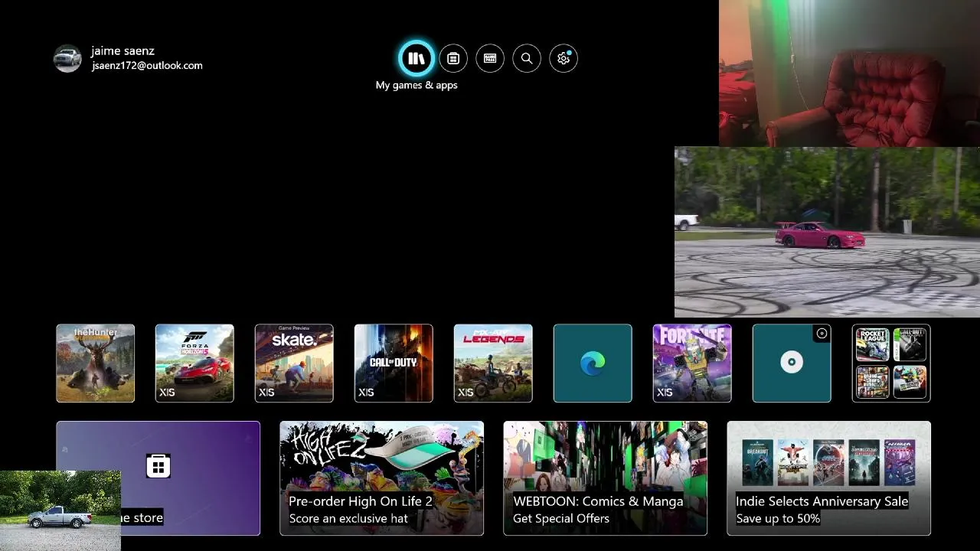The image size is (980, 551).
Task: Click the My games & apps label
Action: point(416,85)
